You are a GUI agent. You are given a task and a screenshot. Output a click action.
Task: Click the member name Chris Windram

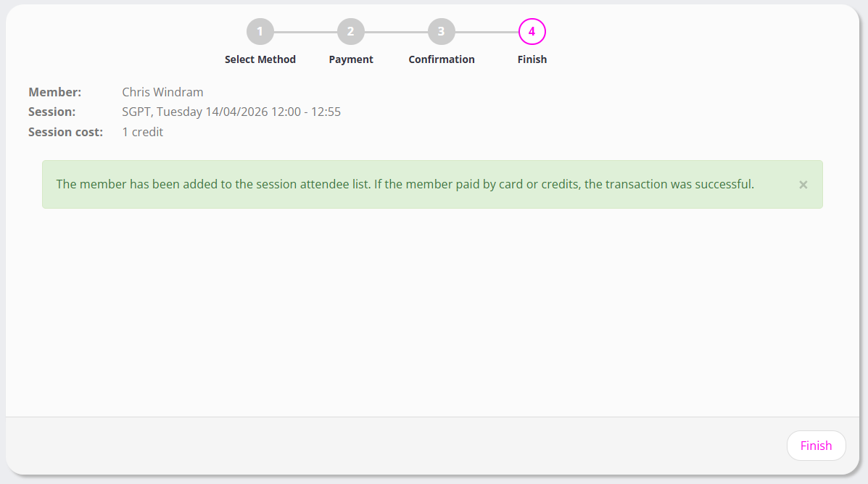[x=162, y=92]
